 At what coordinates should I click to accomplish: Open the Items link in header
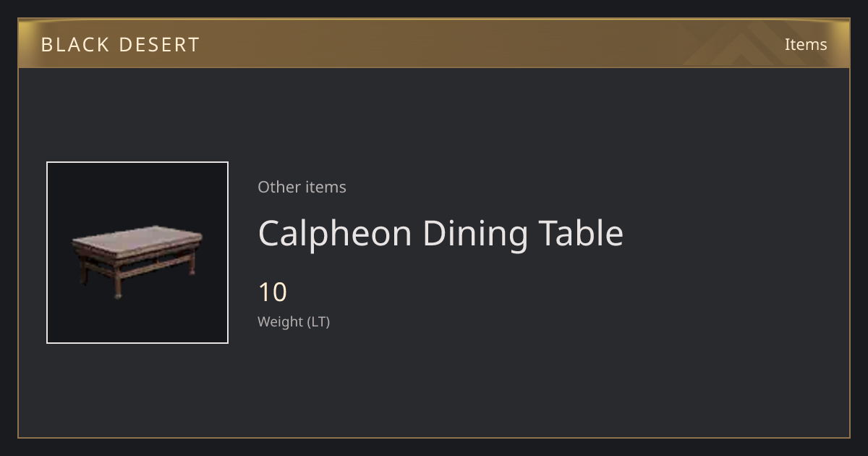coord(806,44)
